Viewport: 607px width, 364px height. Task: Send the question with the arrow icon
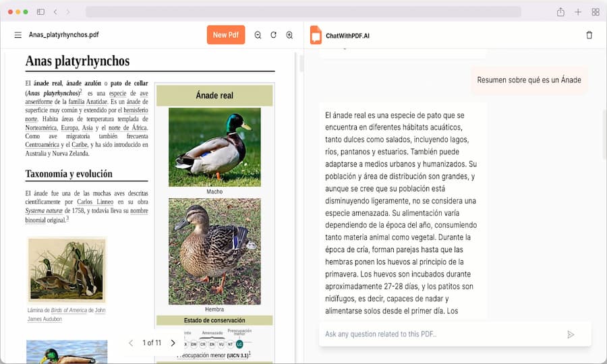(x=571, y=334)
